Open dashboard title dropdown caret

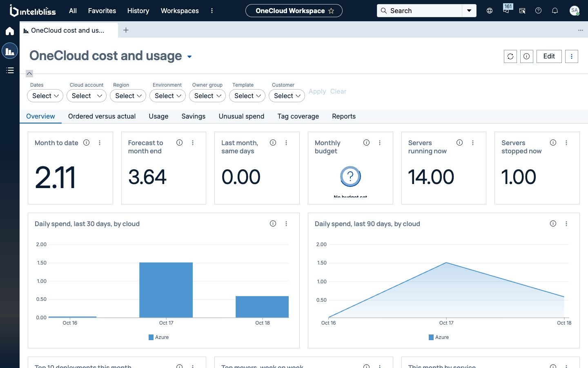pos(189,57)
